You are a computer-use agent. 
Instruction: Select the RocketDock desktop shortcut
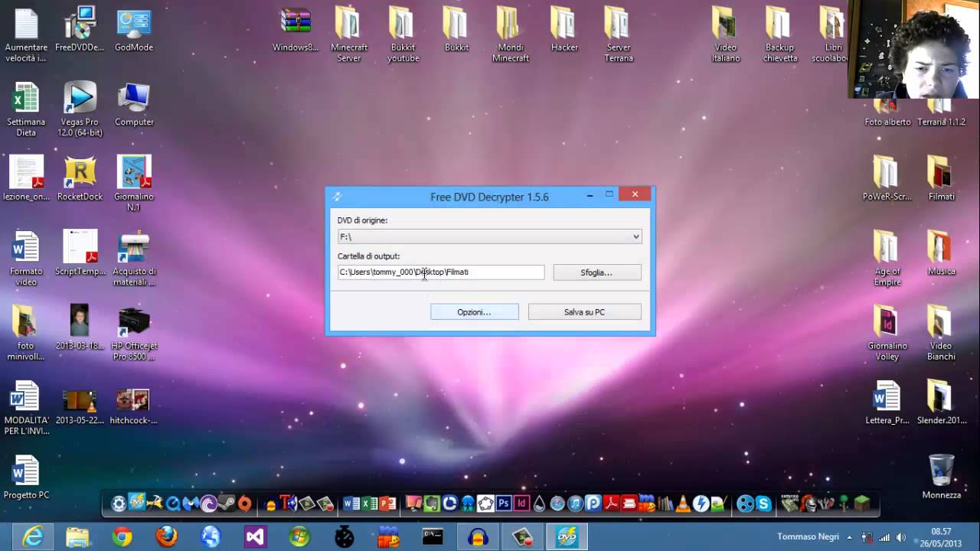point(80,179)
